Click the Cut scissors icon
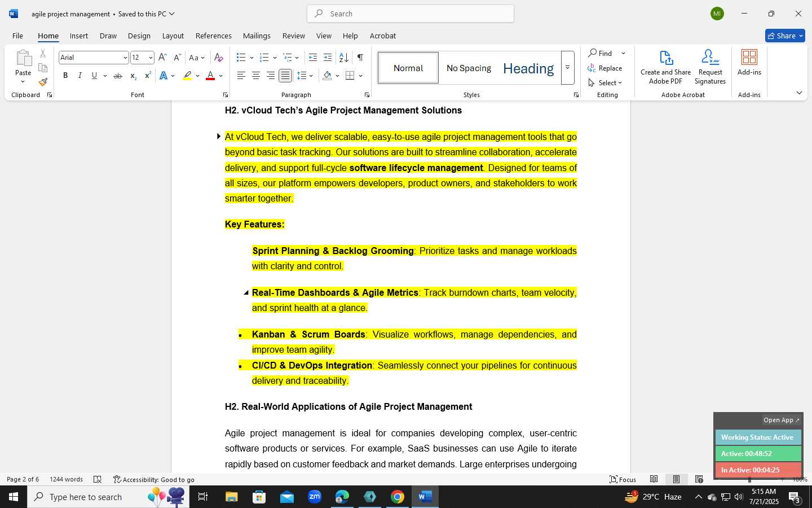Viewport: 812px width, 508px height. 43,54
